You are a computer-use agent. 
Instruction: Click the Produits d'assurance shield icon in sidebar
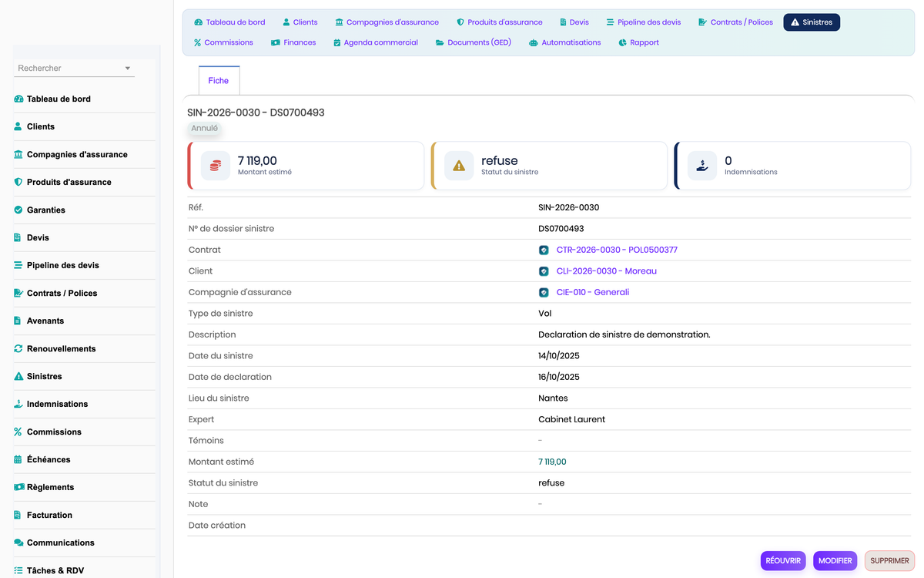click(18, 182)
